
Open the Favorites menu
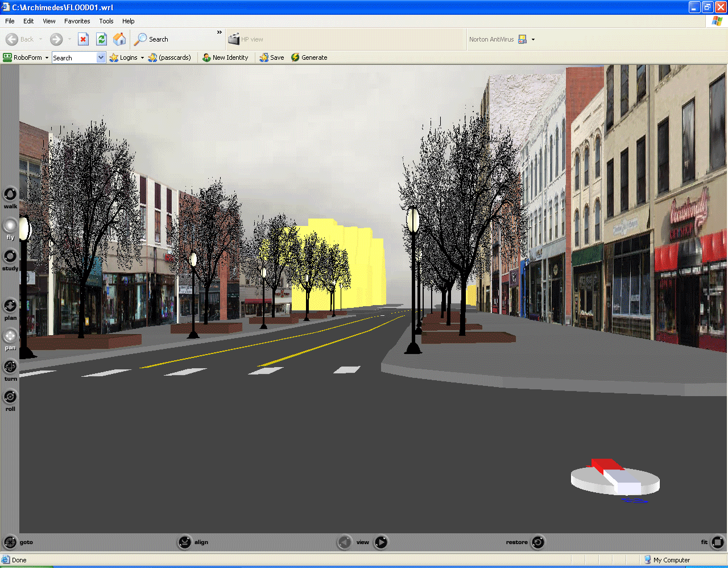click(77, 21)
